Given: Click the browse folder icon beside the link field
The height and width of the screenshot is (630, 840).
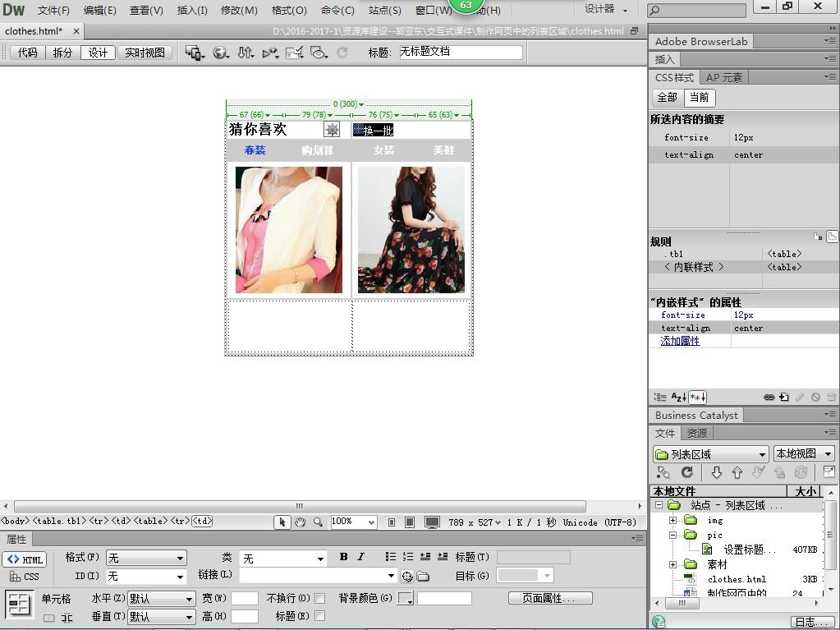Looking at the screenshot, I should pyautogui.click(x=423, y=577).
